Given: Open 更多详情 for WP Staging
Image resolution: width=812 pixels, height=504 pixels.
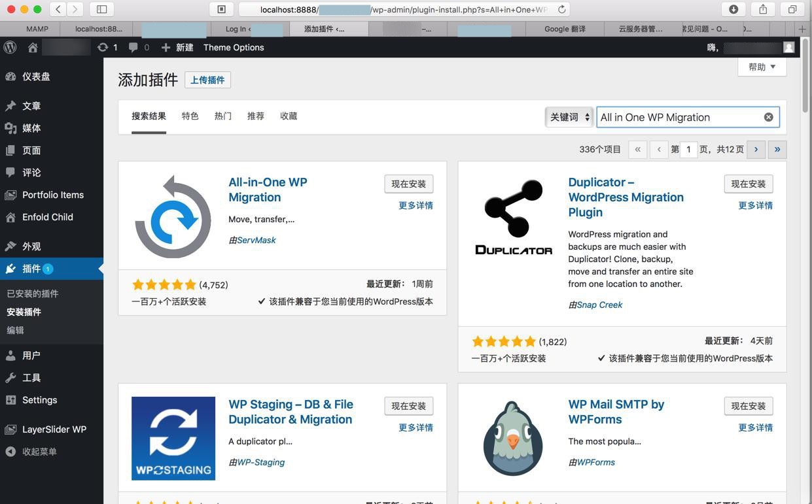Looking at the screenshot, I should [415, 428].
